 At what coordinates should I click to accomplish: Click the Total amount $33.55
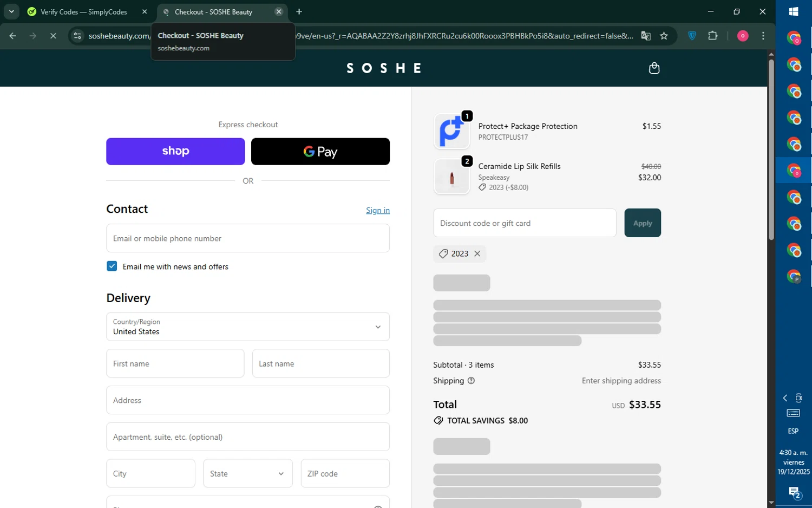tap(645, 405)
